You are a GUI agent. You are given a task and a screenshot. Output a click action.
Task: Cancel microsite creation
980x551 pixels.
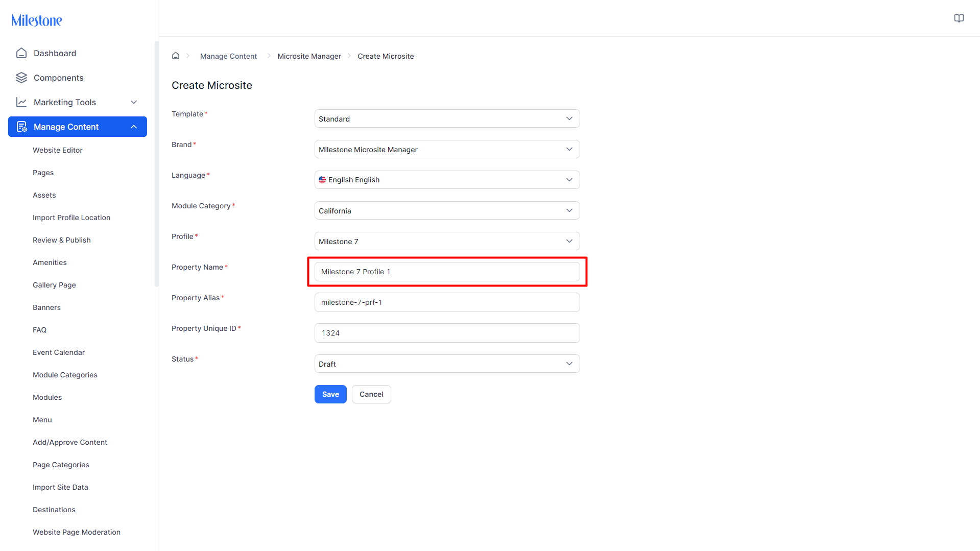pos(371,394)
